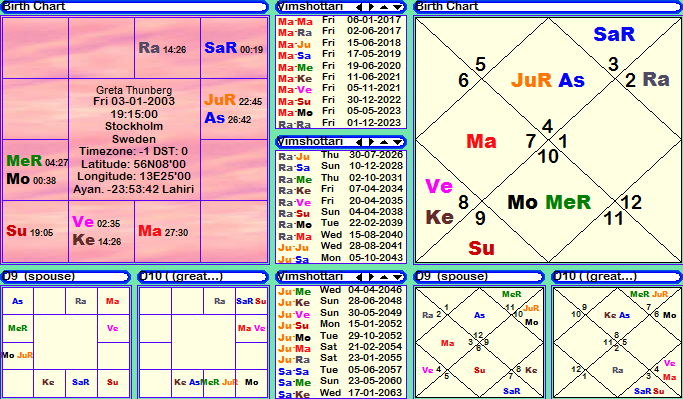Click up arrow in bottom Vimshottari header
The width and height of the screenshot is (683, 399).
click(384, 277)
